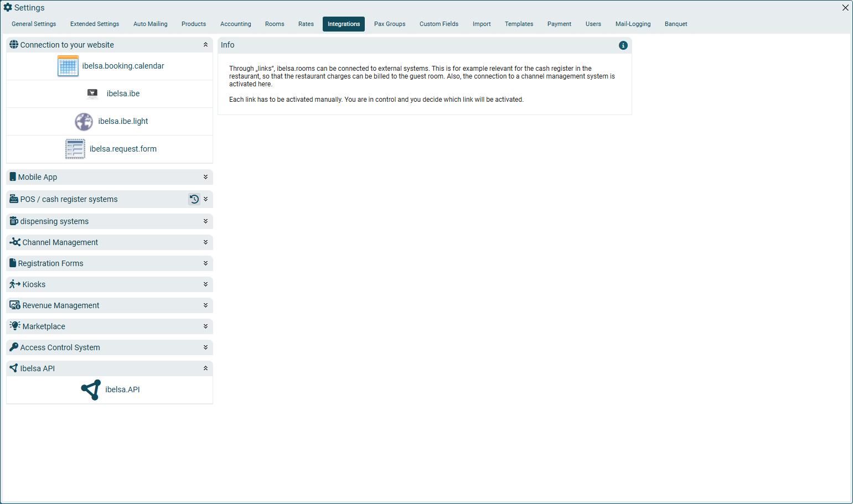Switch to the Payment tab
The width and height of the screenshot is (853, 504).
559,24
